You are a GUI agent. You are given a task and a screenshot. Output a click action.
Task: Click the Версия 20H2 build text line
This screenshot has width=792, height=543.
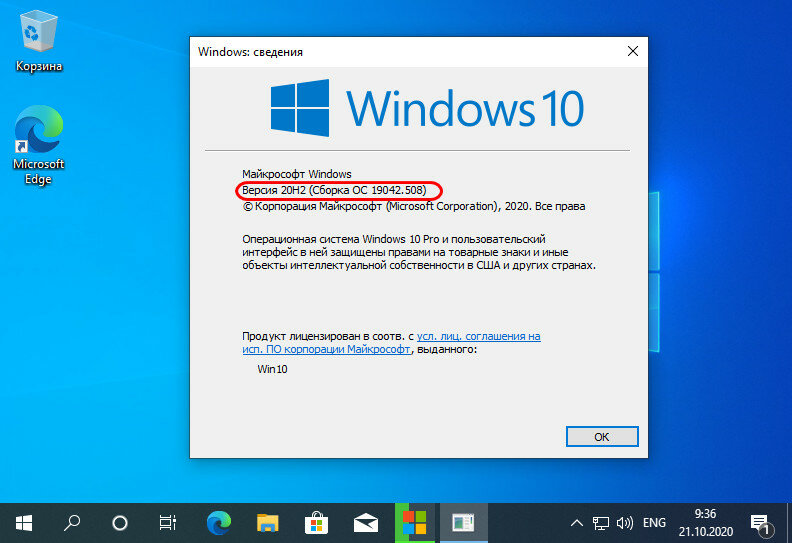[x=334, y=190]
